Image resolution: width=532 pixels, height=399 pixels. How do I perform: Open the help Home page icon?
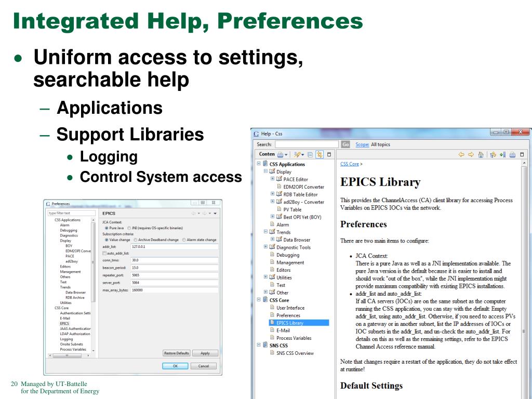(481, 155)
